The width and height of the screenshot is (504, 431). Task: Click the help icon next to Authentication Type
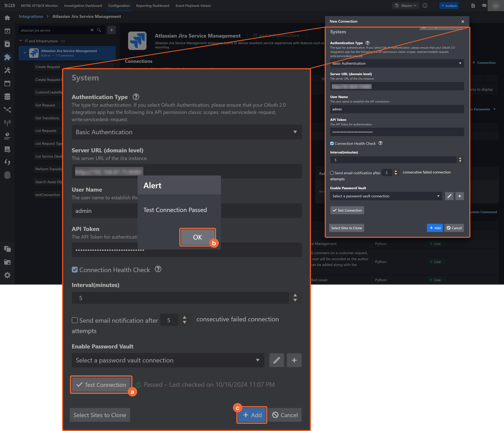(136, 97)
